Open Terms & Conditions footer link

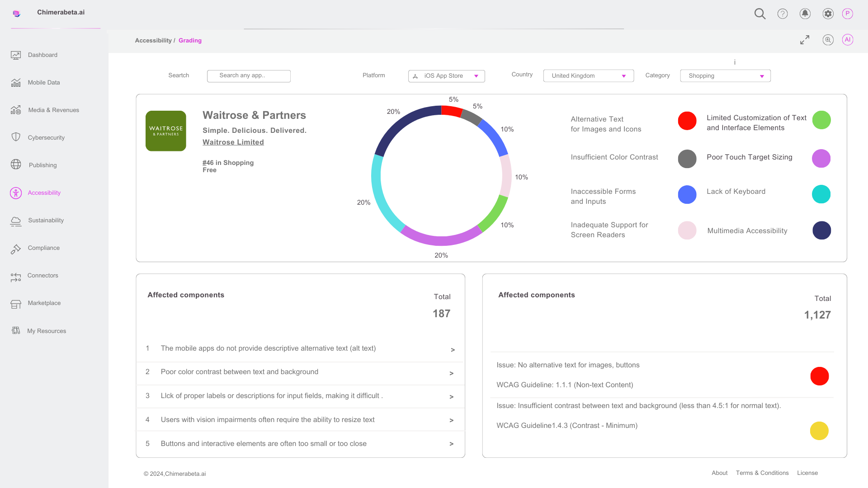(762, 473)
